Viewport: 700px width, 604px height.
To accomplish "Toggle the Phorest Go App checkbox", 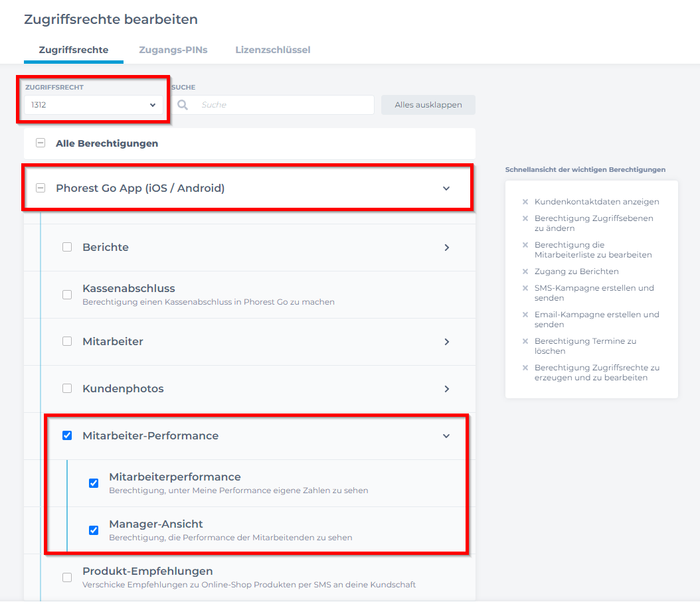I will (x=41, y=188).
